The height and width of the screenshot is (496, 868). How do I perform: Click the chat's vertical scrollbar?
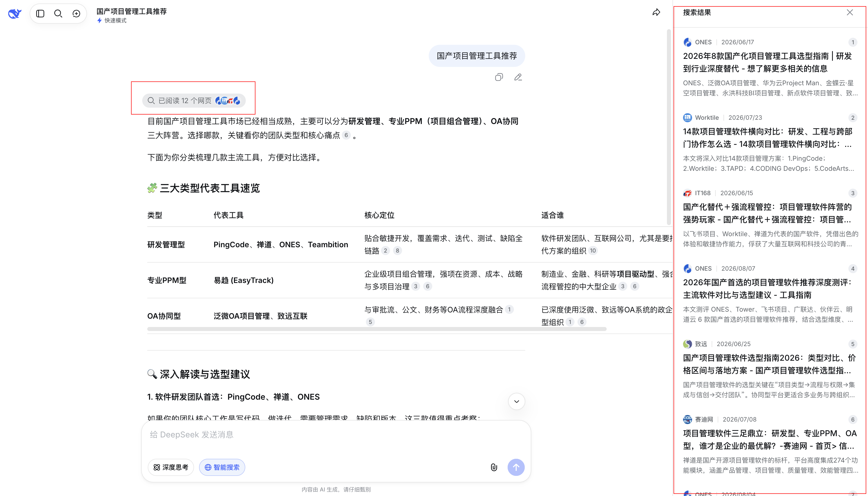[x=669, y=127]
